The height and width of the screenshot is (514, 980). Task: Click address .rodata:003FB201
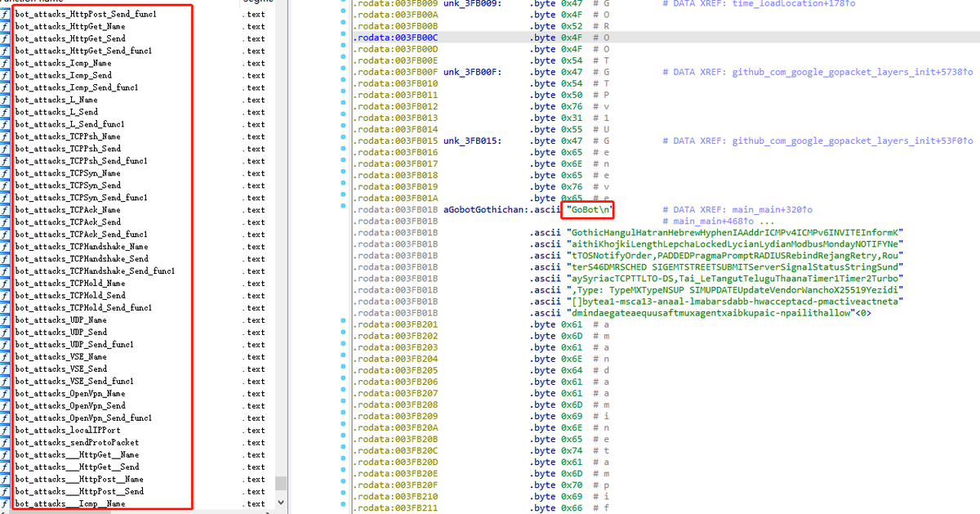pyautogui.click(x=395, y=324)
